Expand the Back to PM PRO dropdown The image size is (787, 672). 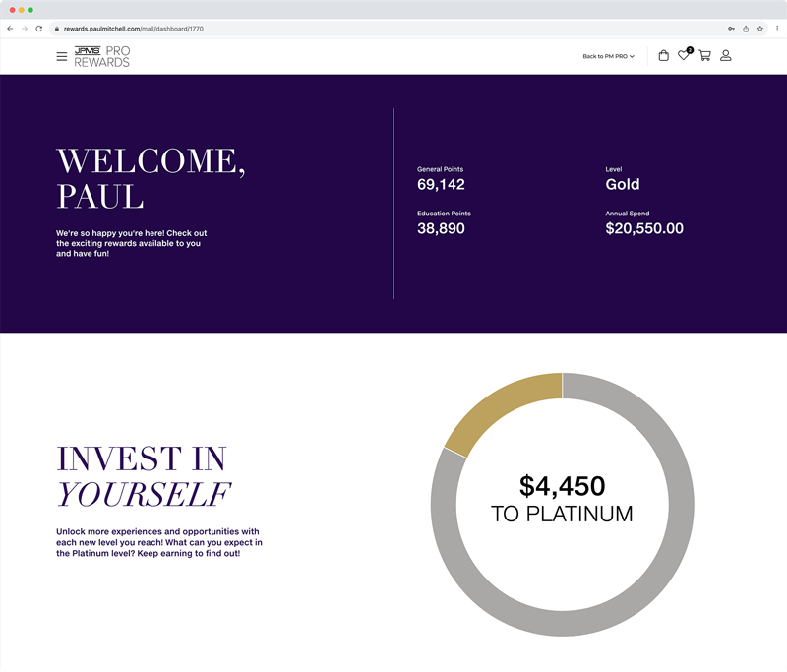click(608, 56)
